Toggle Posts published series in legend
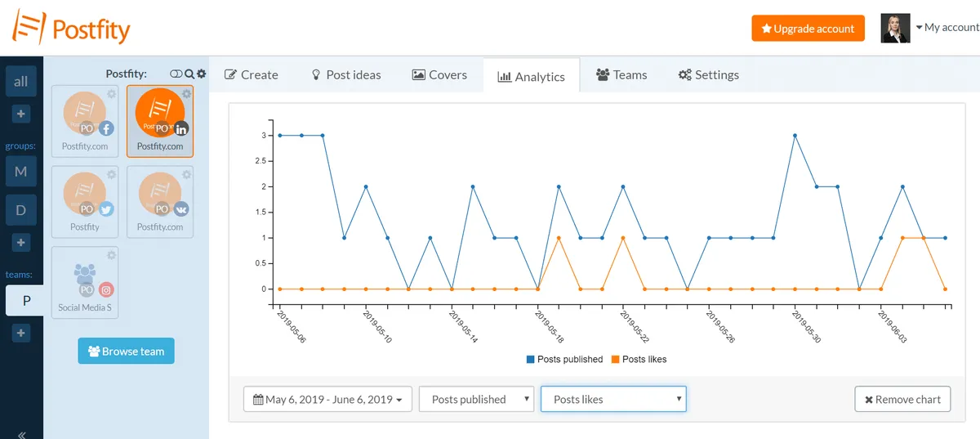The width and height of the screenshot is (980, 439). tap(564, 359)
